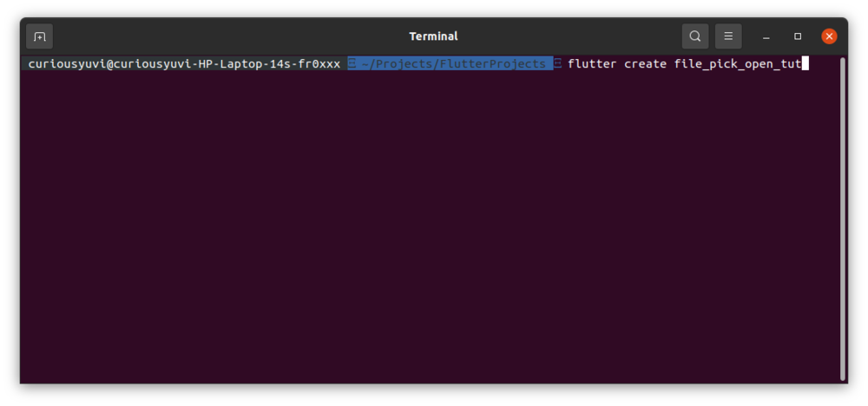
Task: Close the Terminal window
Action: tap(830, 36)
